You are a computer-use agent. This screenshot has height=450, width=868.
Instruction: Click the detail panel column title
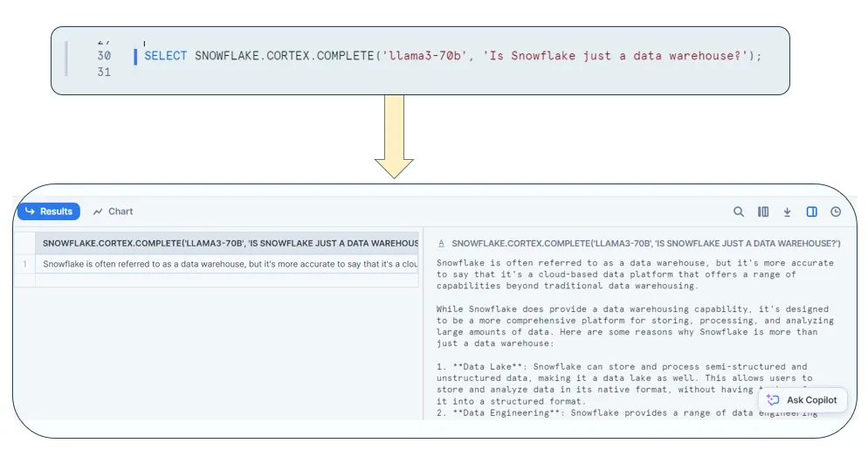click(x=645, y=244)
